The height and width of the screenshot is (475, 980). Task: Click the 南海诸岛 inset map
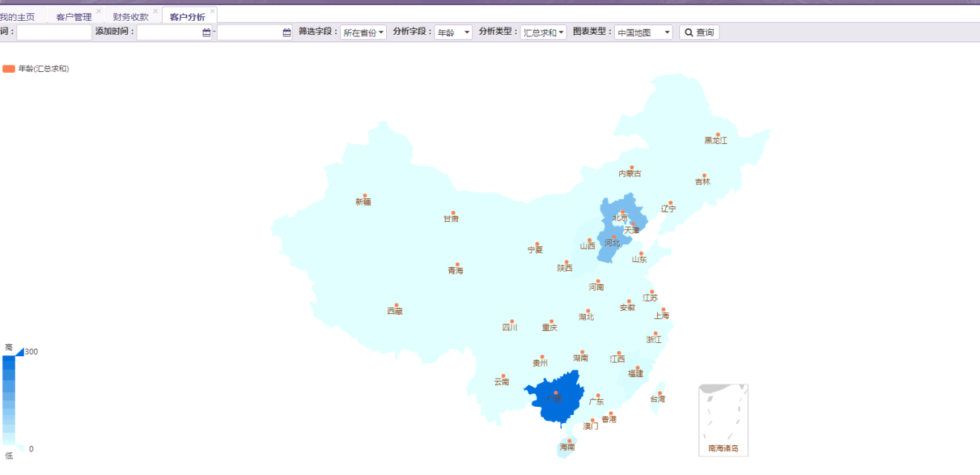[x=723, y=419]
